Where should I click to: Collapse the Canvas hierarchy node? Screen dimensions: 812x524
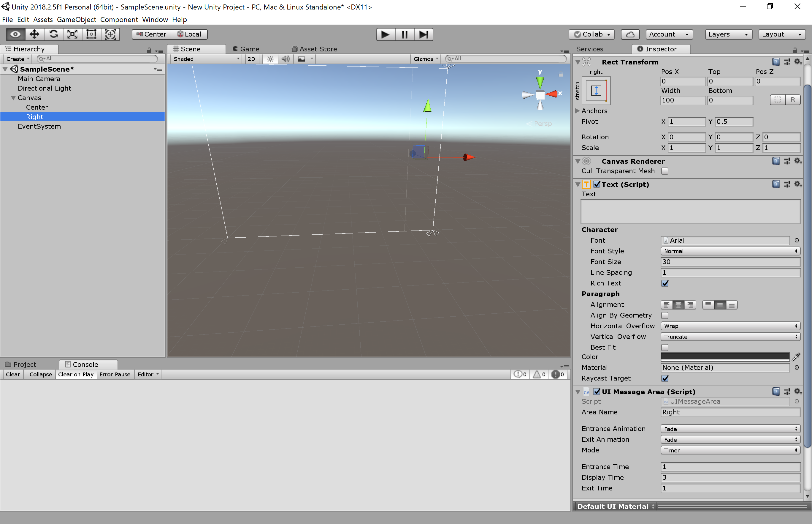click(x=13, y=98)
